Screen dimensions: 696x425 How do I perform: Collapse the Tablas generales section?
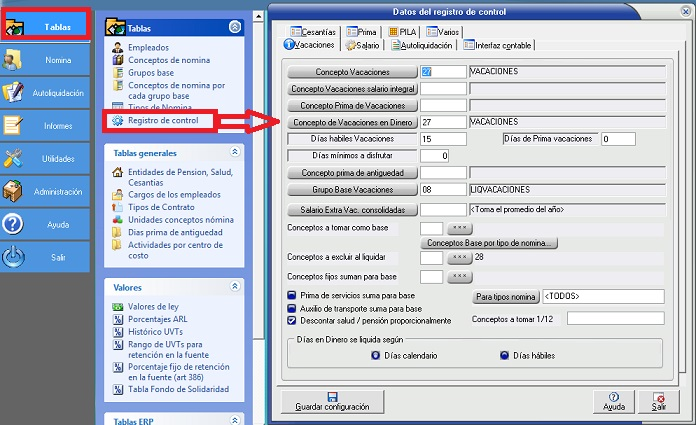click(235, 153)
